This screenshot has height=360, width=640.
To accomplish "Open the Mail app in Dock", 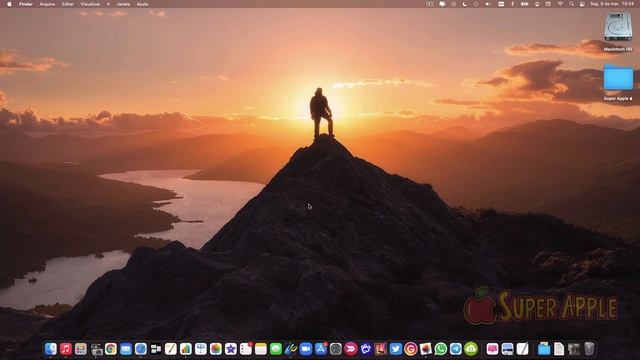I will point(126,349).
